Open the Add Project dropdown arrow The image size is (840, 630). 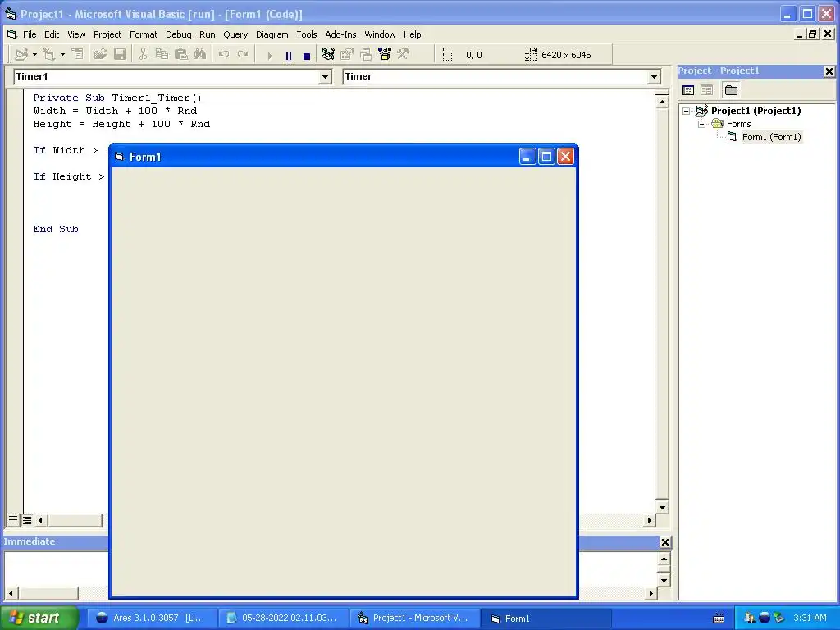(34, 55)
